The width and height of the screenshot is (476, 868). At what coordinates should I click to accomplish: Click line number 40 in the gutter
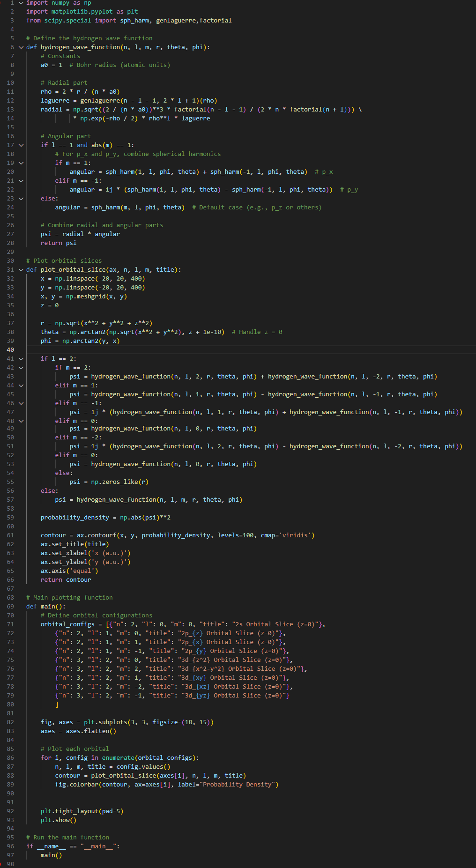click(10, 350)
